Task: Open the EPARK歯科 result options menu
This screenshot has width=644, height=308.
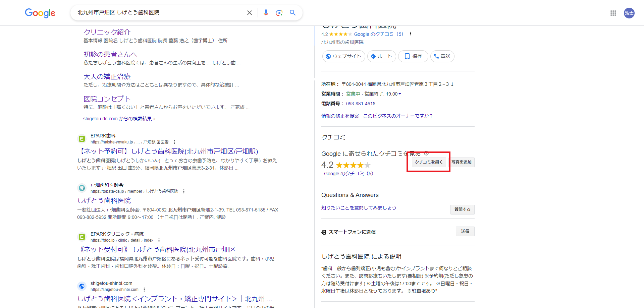Action: 174,142
